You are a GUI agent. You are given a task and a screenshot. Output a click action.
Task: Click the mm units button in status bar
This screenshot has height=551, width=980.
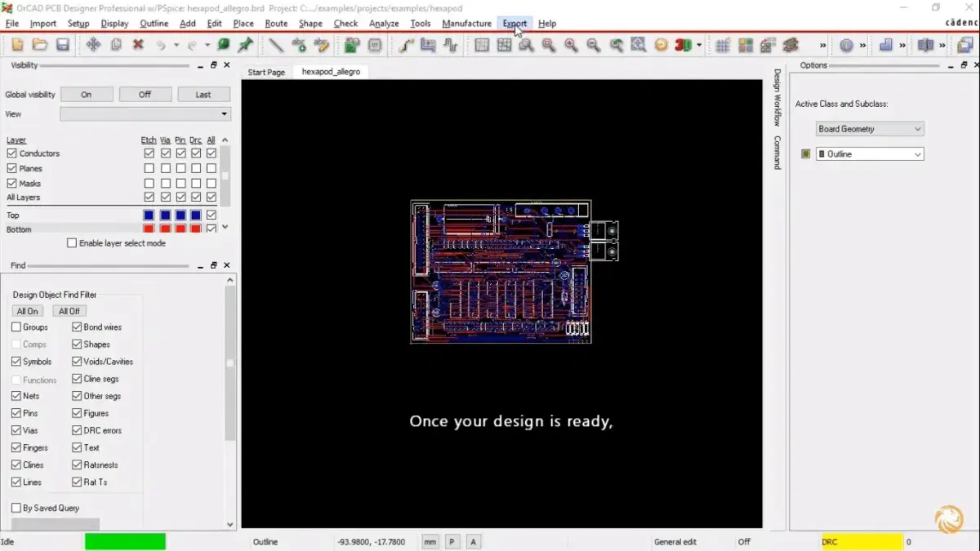click(430, 541)
